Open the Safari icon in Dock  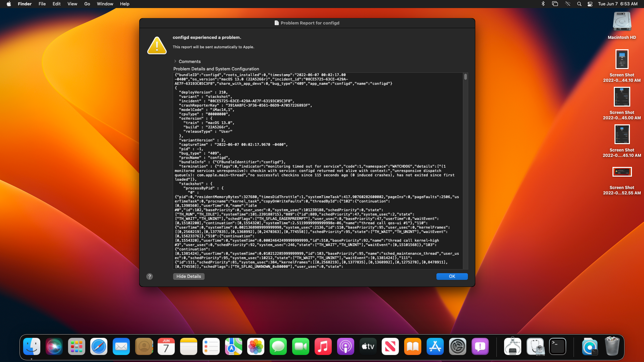click(x=99, y=347)
